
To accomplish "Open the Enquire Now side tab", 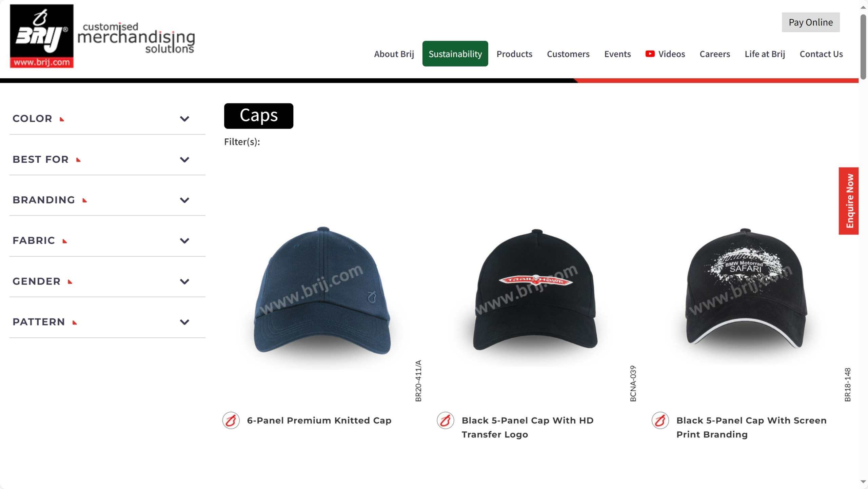I will 849,201.
